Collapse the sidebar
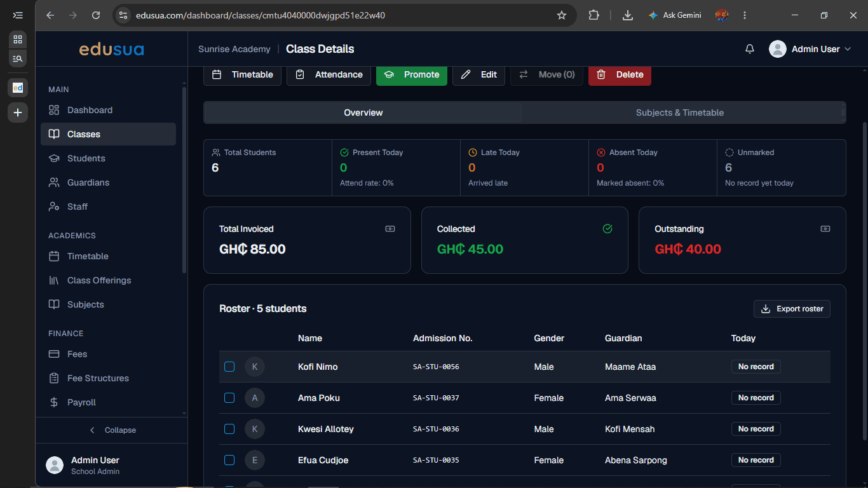This screenshot has height=488, width=868. [112, 430]
